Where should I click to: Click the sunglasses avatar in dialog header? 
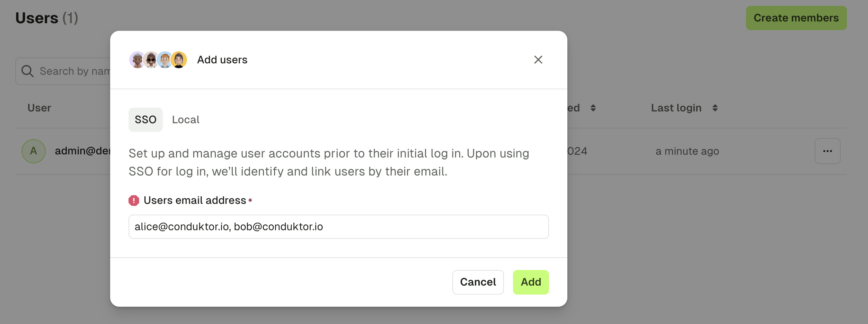point(151,60)
